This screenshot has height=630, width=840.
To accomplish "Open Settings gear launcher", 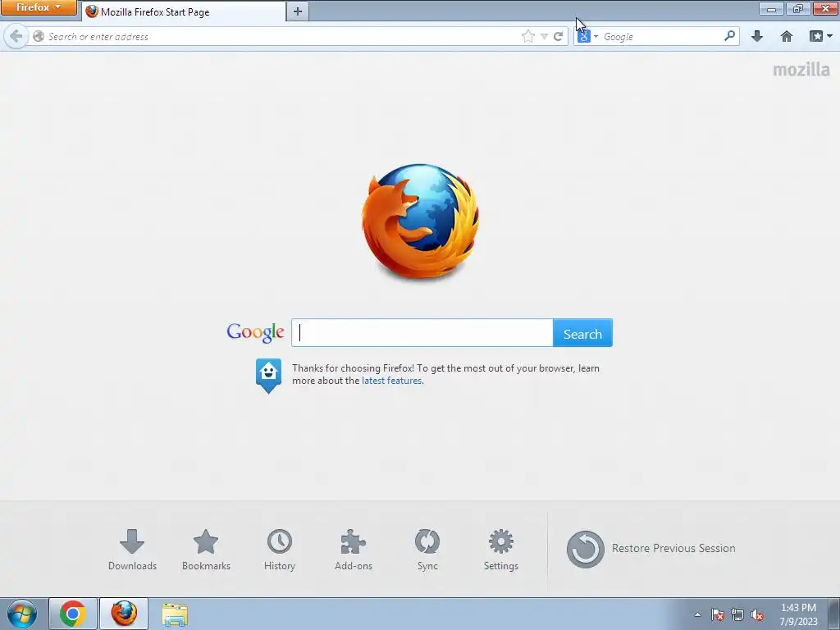I will pyautogui.click(x=501, y=550).
